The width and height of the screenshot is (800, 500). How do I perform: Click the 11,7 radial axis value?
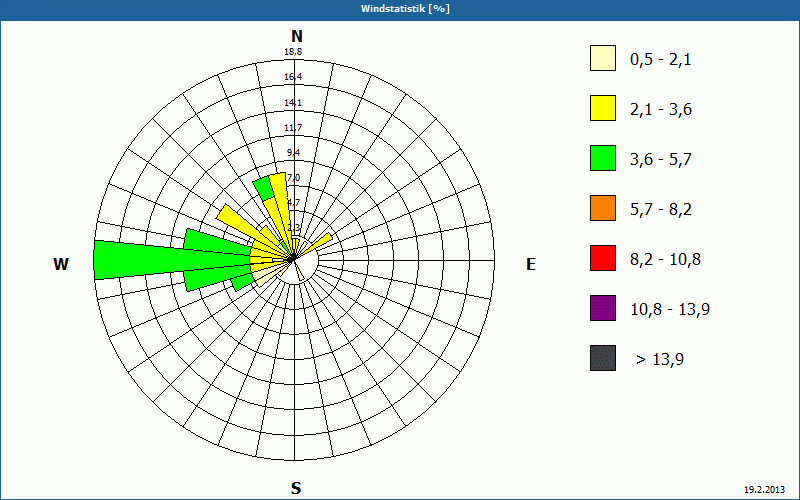pyautogui.click(x=293, y=128)
